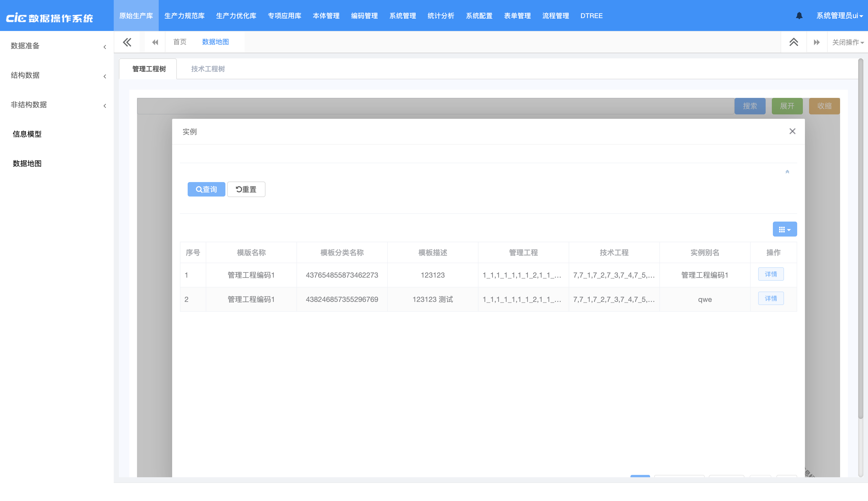This screenshot has height=501, width=868.
Task: Click the 重置 reset button
Action: click(246, 189)
